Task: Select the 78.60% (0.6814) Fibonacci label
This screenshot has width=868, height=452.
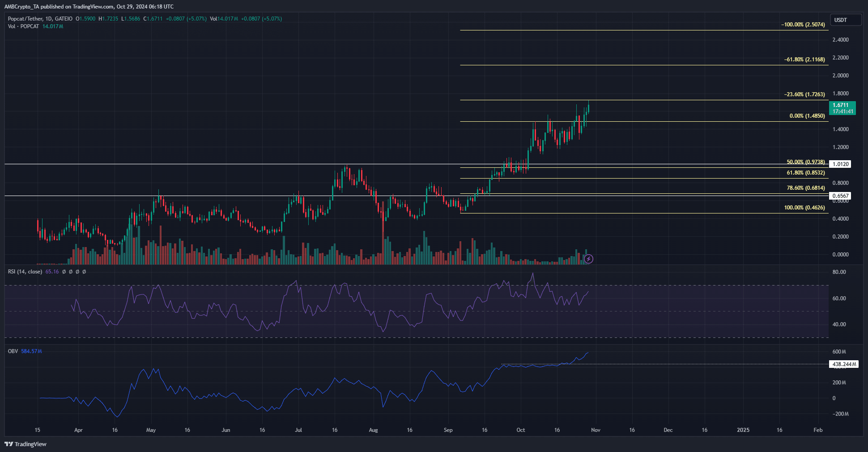Action: (x=806, y=188)
